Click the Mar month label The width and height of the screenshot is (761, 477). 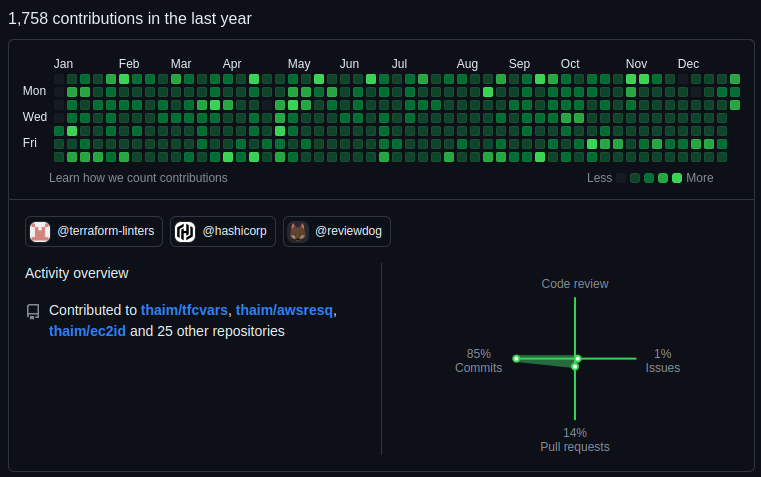click(181, 64)
